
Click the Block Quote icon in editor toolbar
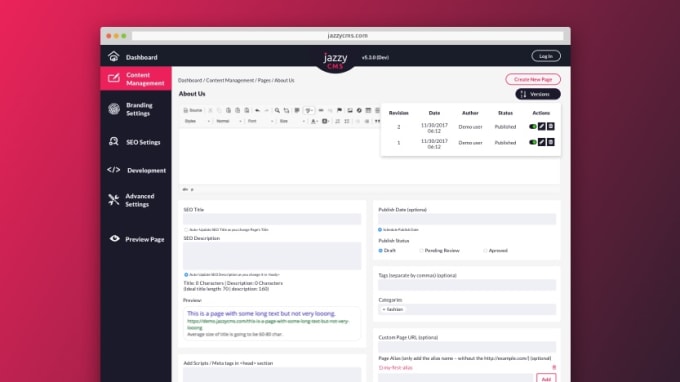pos(377,121)
